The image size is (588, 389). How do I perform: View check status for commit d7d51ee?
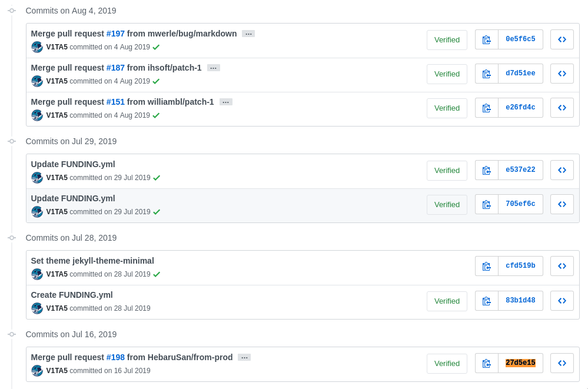click(x=157, y=81)
